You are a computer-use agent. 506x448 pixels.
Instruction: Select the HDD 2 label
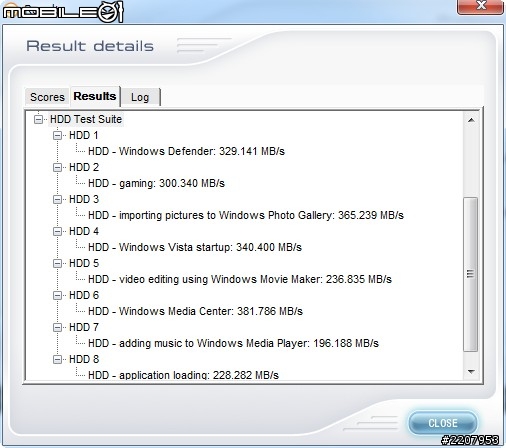(x=84, y=167)
